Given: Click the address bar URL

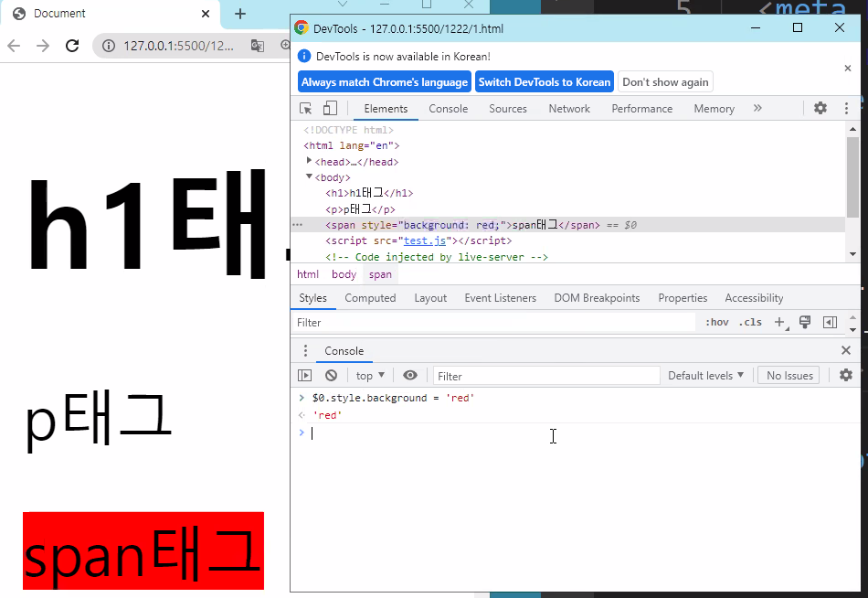Looking at the screenshot, I should pyautogui.click(x=178, y=46).
